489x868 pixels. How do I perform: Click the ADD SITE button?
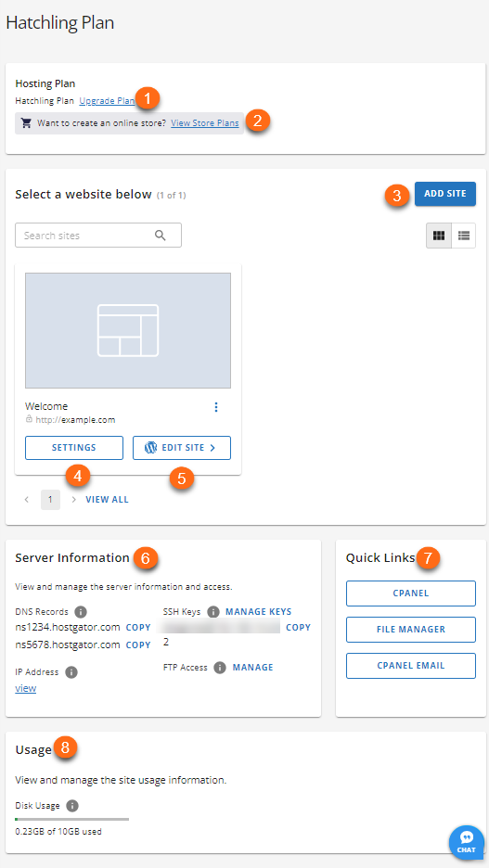(x=445, y=194)
